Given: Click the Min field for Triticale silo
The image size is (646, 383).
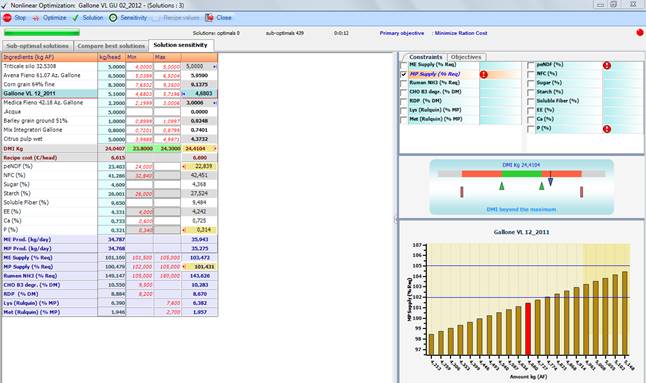Looking at the screenshot, I should pyautogui.click(x=139, y=66).
